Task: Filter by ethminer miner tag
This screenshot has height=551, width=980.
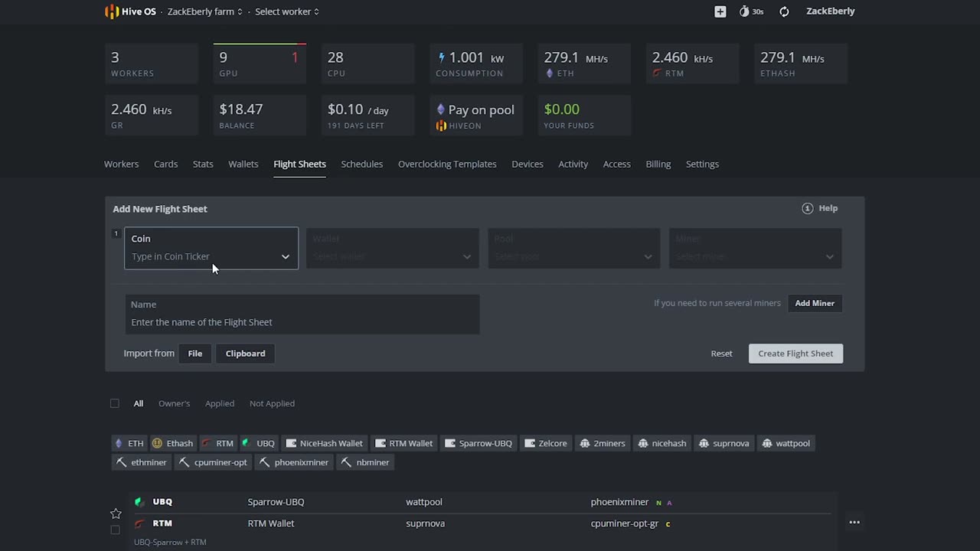Action: point(142,462)
